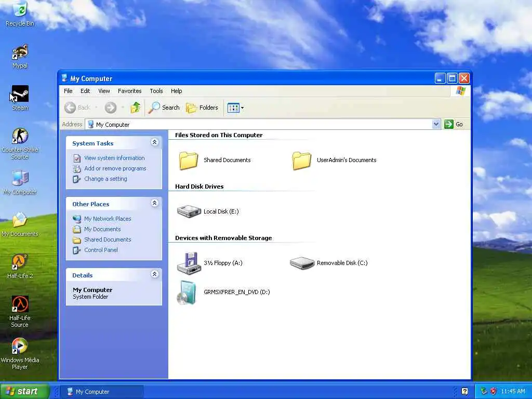The image size is (532, 399).
Task: Expand the Address bar dropdown arrow
Action: click(436, 124)
